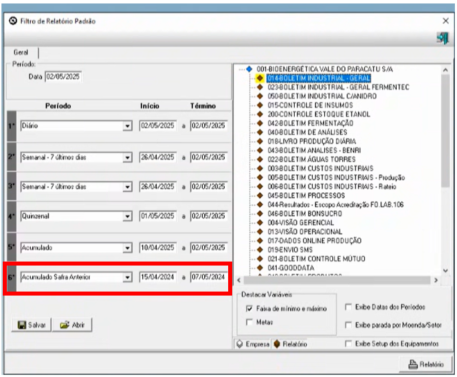Click the Acumulado Início field 10/04/2025
457x377 pixels.
point(157,248)
